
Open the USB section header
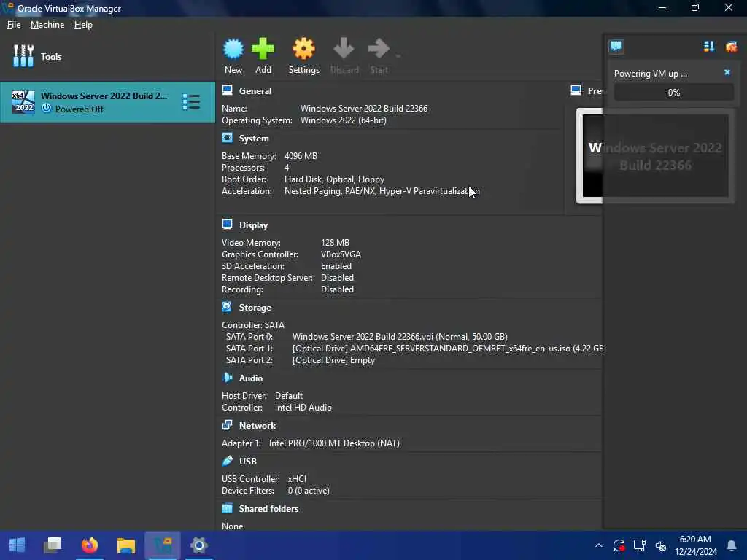(x=248, y=462)
